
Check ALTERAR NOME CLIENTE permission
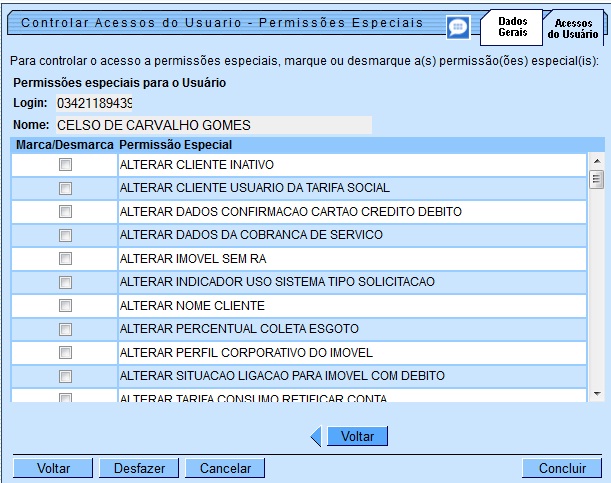[65, 305]
